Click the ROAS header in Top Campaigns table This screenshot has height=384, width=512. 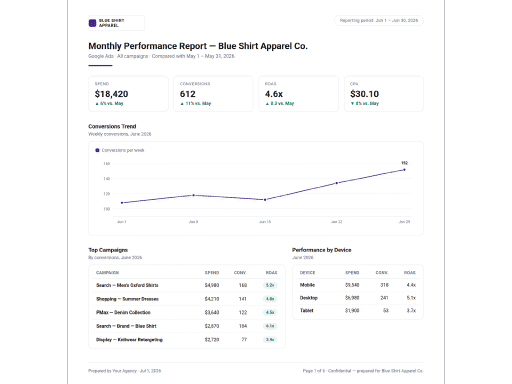tap(272, 273)
